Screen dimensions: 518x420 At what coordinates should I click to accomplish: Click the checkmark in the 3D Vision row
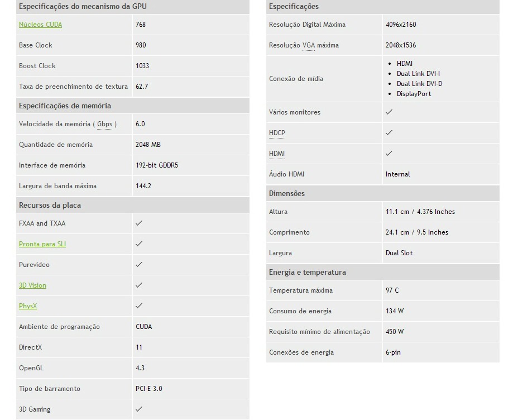coord(139,285)
